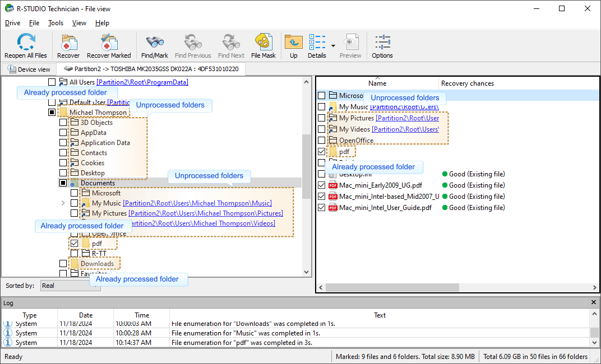Screen dimensions: 601x364
Task: Click the info icon of the "pdf" log entry
Action: (8, 342)
